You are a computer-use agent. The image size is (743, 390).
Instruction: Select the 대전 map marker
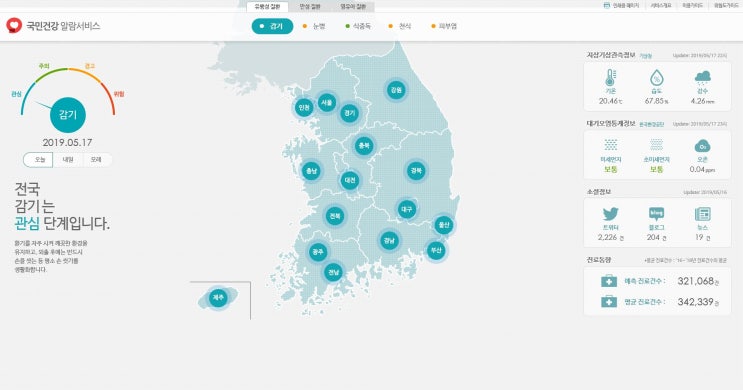click(350, 180)
